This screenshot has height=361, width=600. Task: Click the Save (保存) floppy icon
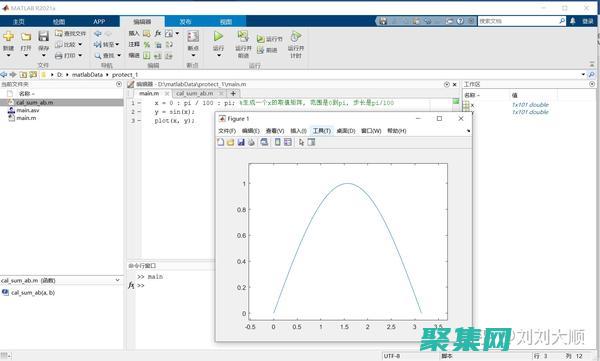point(43,36)
